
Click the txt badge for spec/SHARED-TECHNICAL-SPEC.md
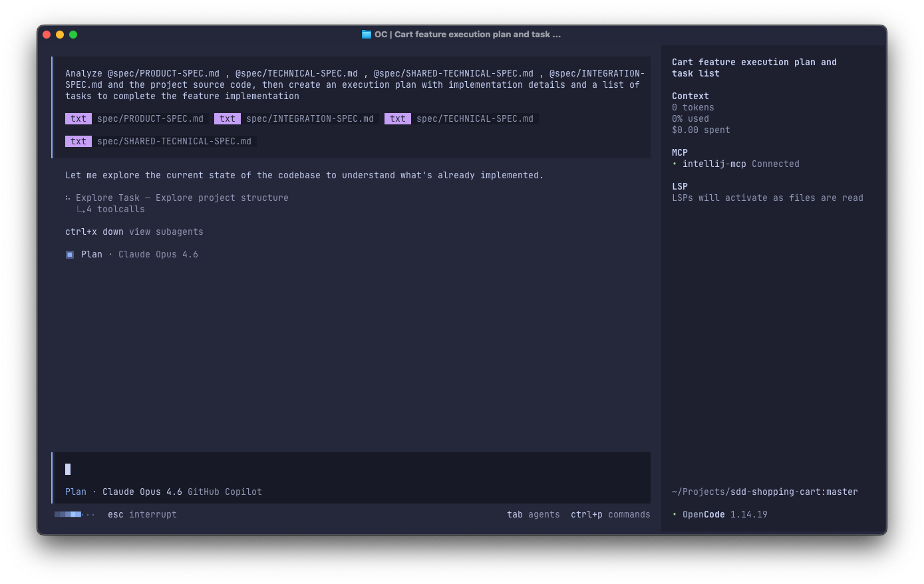tap(78, 142)
